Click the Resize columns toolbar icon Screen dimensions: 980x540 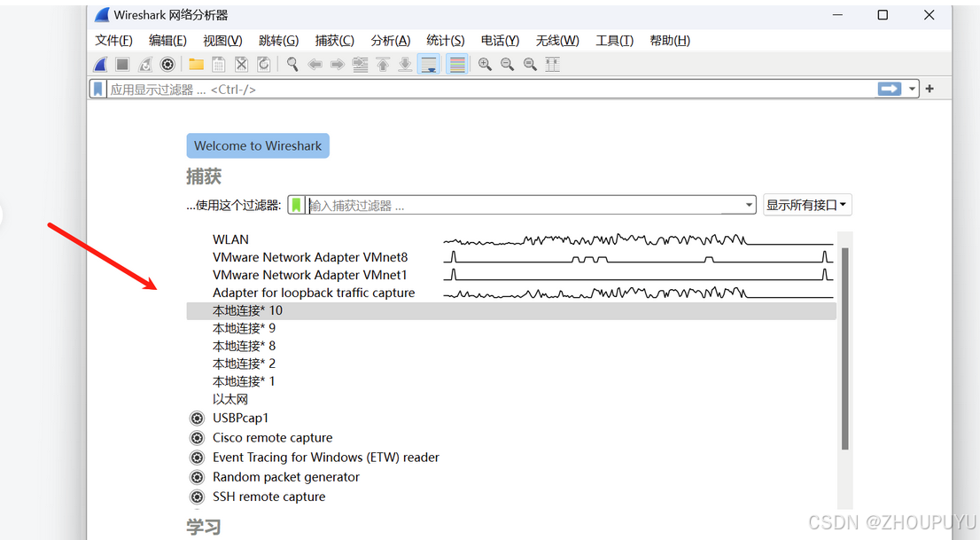[x=553, y=64]
